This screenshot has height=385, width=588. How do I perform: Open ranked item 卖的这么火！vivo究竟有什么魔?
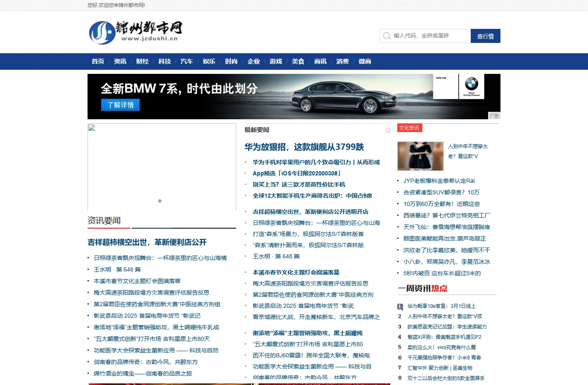coord(442,347)
